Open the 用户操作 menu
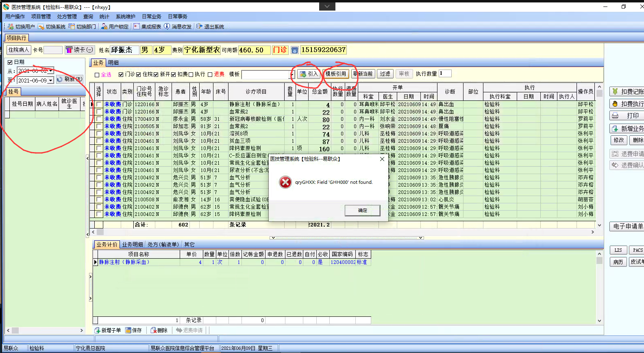644x353 pixels. [15, 17]
